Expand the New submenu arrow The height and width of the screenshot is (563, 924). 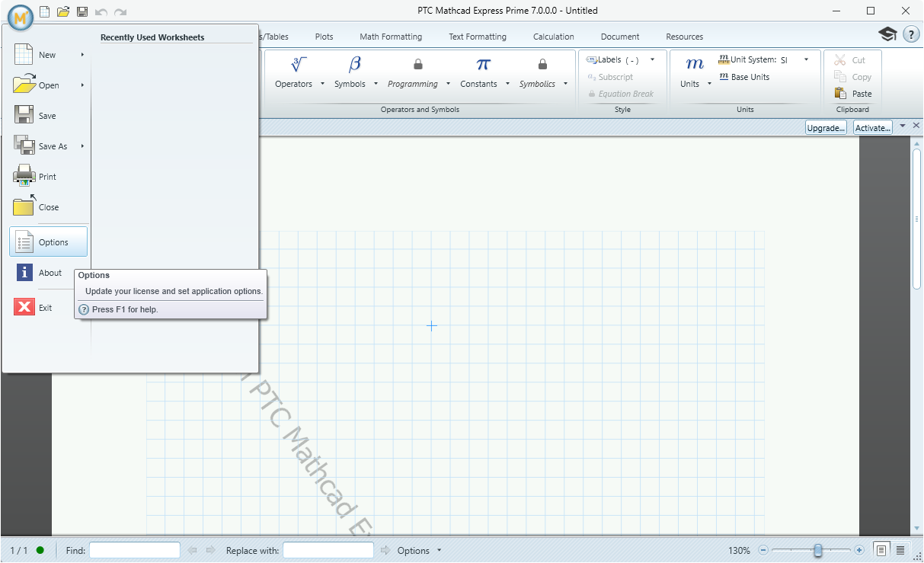coord(82,55)
